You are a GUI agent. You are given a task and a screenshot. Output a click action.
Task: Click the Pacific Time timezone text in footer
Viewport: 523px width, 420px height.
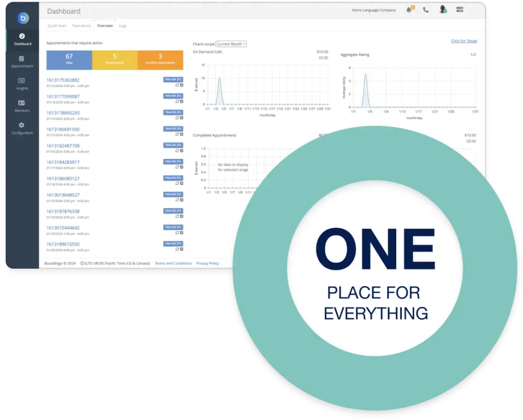115,263
